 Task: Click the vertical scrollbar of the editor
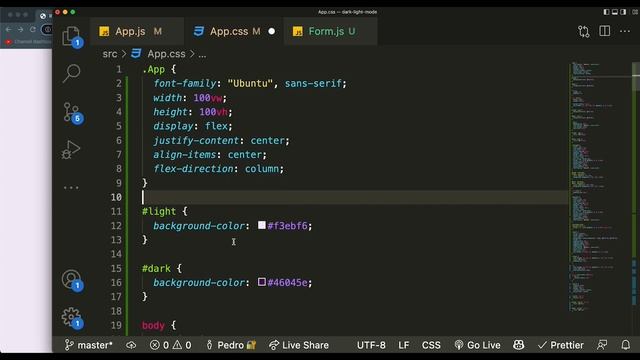pyautogui.click(x=636, y=199)
